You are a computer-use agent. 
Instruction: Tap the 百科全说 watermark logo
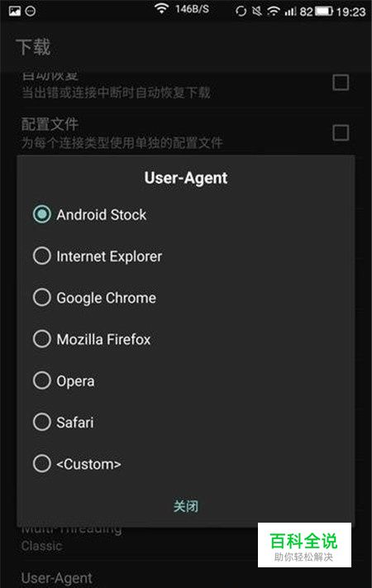(304, 544)
